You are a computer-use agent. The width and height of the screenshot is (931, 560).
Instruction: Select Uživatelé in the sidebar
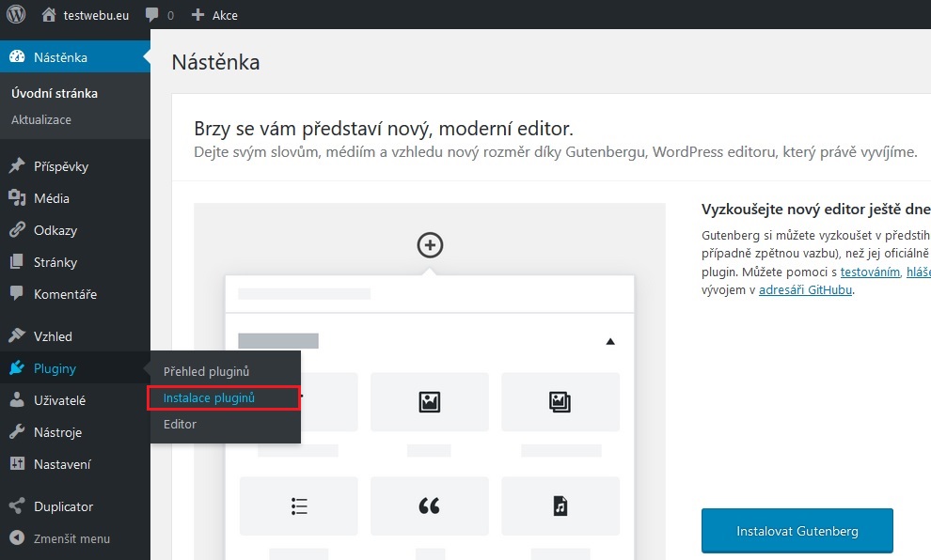click(x=59, y=400)
